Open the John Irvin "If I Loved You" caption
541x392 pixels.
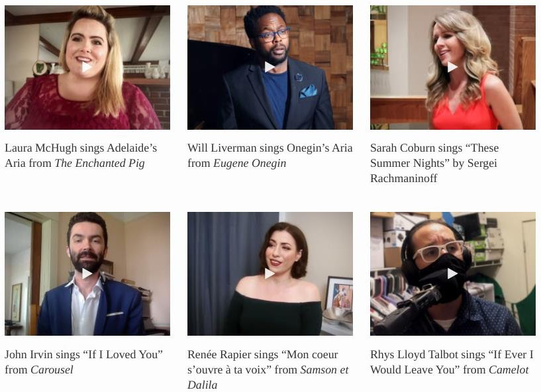click(x=83, y=362)
